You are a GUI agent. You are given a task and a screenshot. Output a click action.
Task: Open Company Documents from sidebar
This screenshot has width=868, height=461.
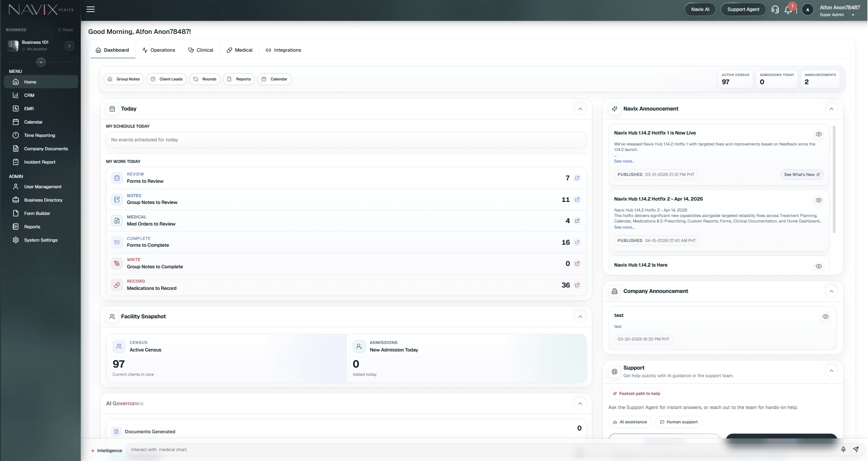41,149
